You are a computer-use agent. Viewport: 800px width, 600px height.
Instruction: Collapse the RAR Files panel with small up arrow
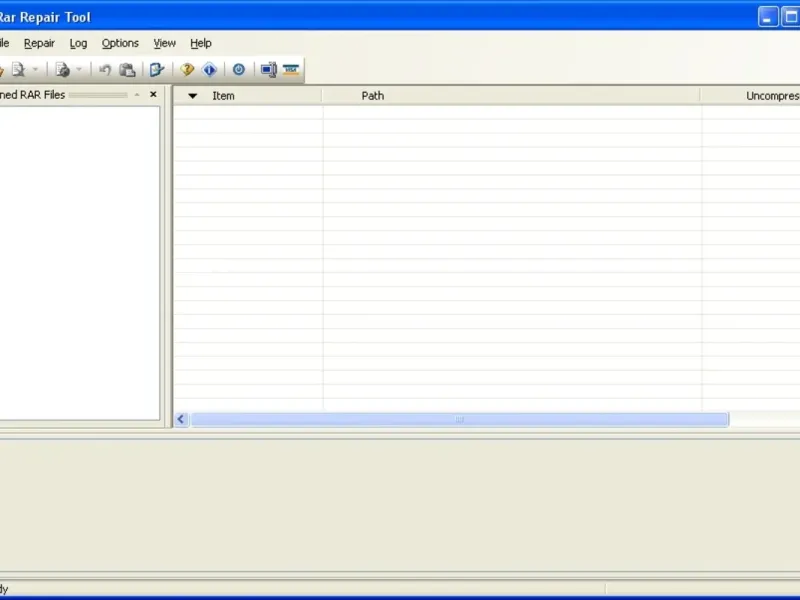point(137,95)
